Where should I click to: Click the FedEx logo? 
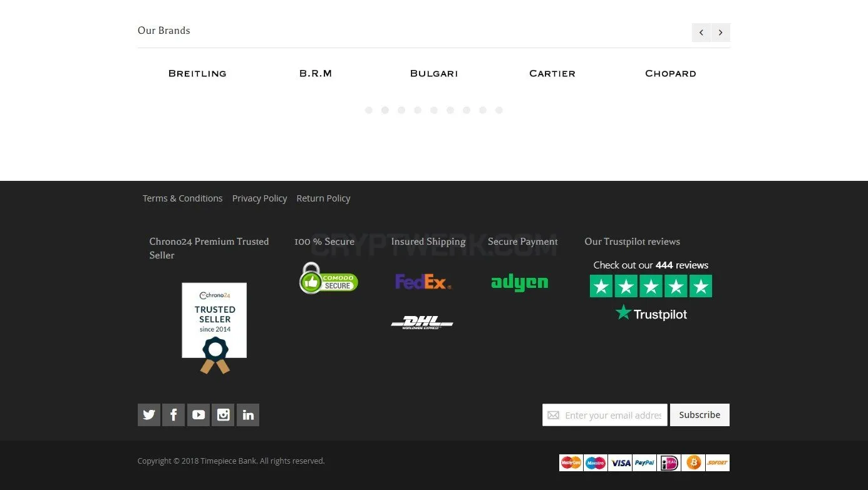[423, 282]
